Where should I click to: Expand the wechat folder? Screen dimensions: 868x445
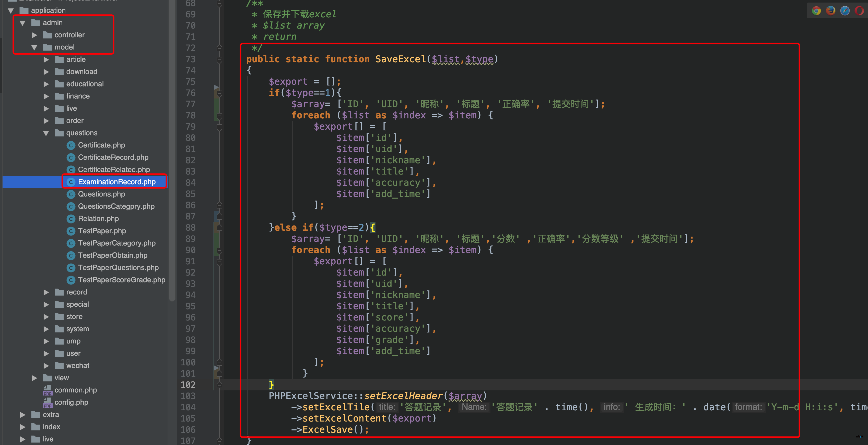click(46, 366)
